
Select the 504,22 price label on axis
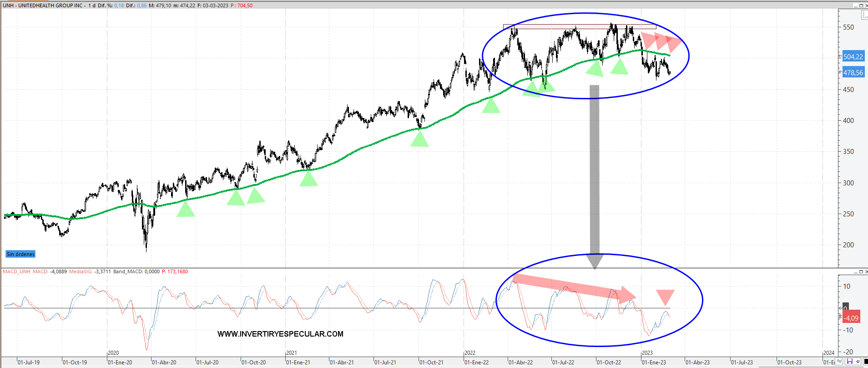pyautogui.click(x=853, y=57)
